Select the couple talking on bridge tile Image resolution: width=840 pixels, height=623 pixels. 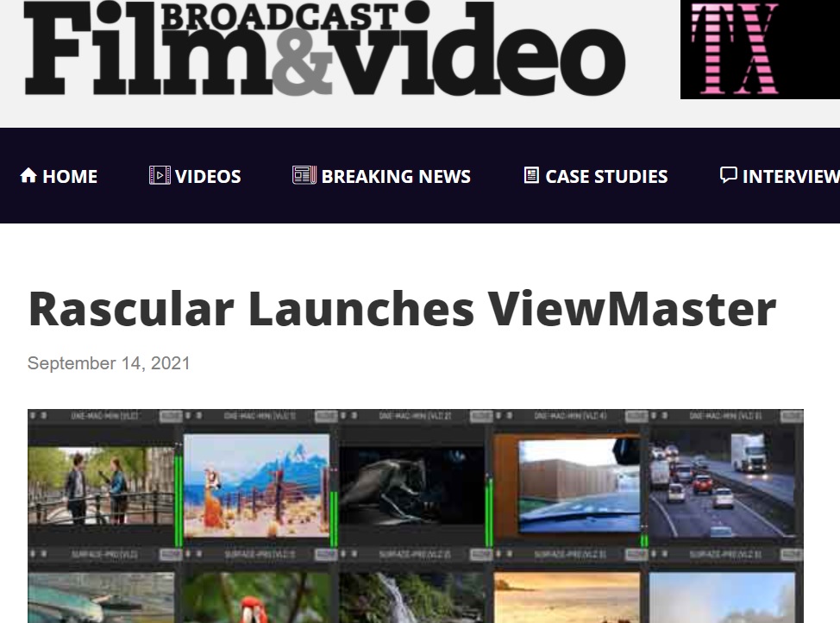tap(100, 486)
